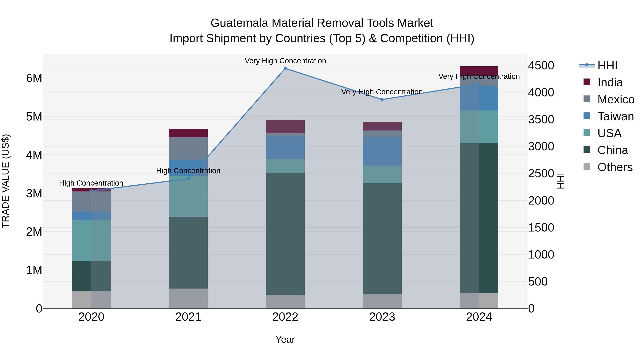Viewport: 644px width, 362px height.
Task: Click the 2024 x-axis year label
Action: coord(479,317)
